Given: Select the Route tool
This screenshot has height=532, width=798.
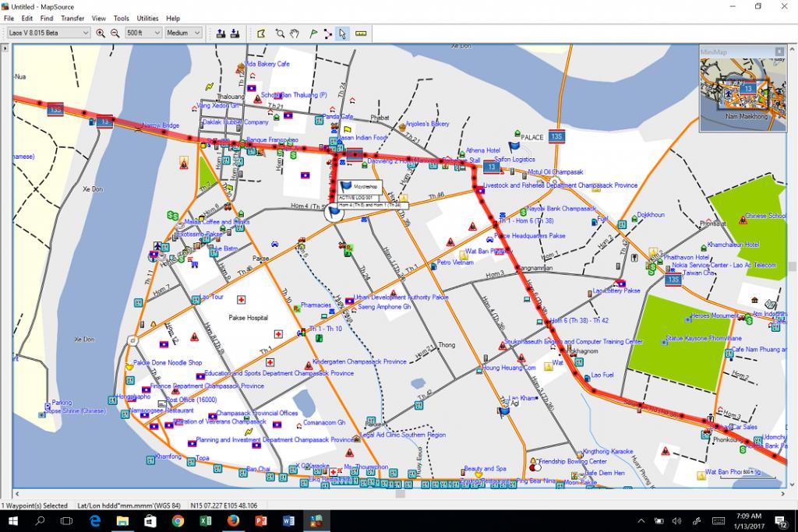Looking at the screenshot, I should [328, 33].
